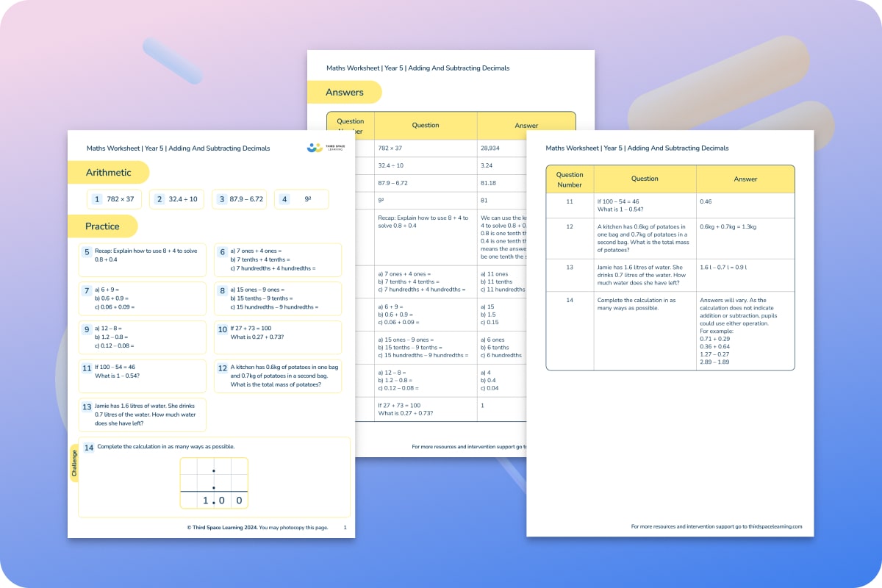
Task: Click the Third Space Learning logo on the worksheet
Action: point(325,148)
